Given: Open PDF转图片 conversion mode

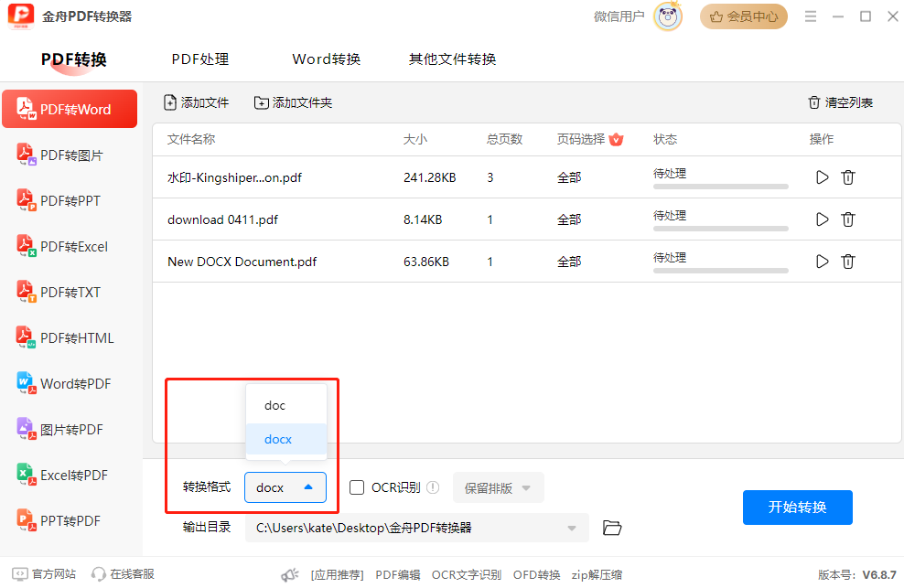Looking at the screenshot, I should (70, 155).
